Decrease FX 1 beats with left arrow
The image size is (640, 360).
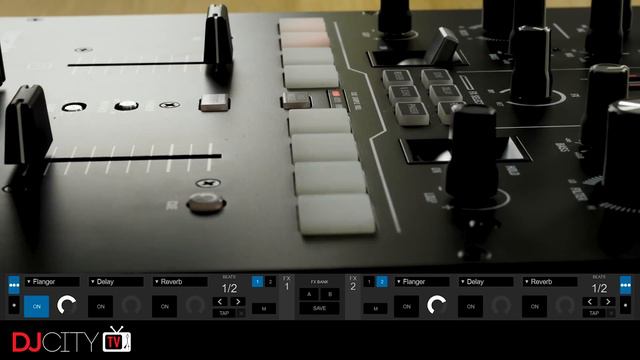coord(220,302)
